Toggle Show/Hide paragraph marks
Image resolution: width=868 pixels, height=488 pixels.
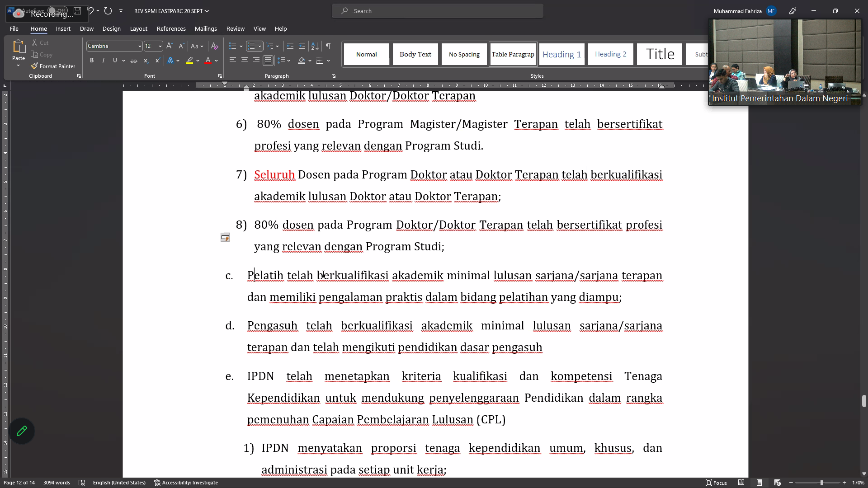pos(328,46)
